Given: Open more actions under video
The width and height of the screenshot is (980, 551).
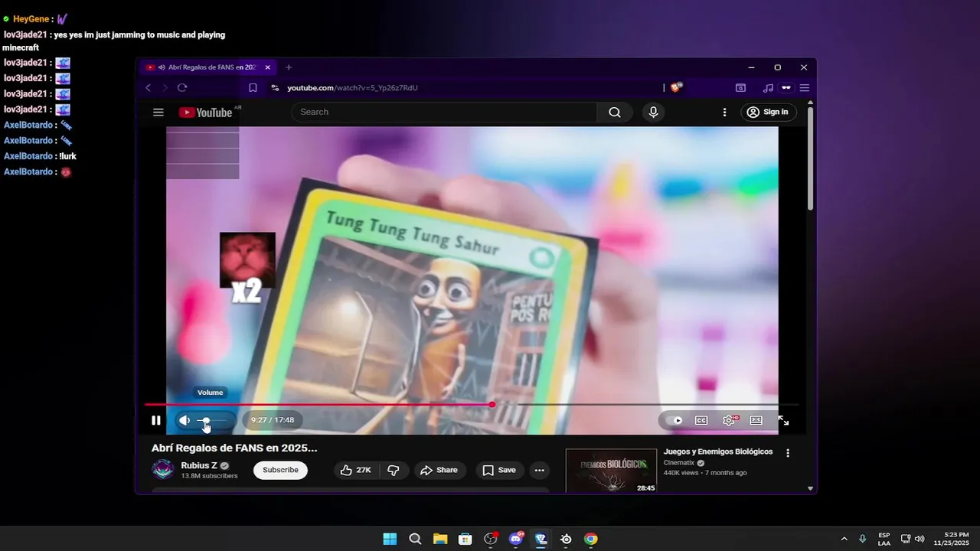Looking at the screenshot, I should click(x=540, y=470).
